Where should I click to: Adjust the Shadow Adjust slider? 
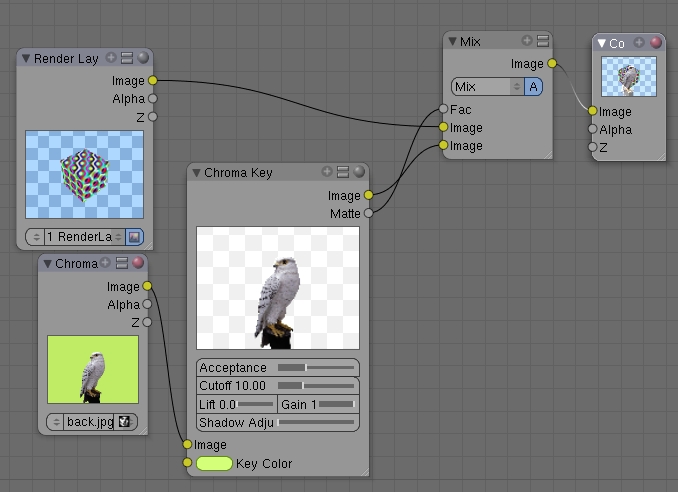[x=278, y=422]
